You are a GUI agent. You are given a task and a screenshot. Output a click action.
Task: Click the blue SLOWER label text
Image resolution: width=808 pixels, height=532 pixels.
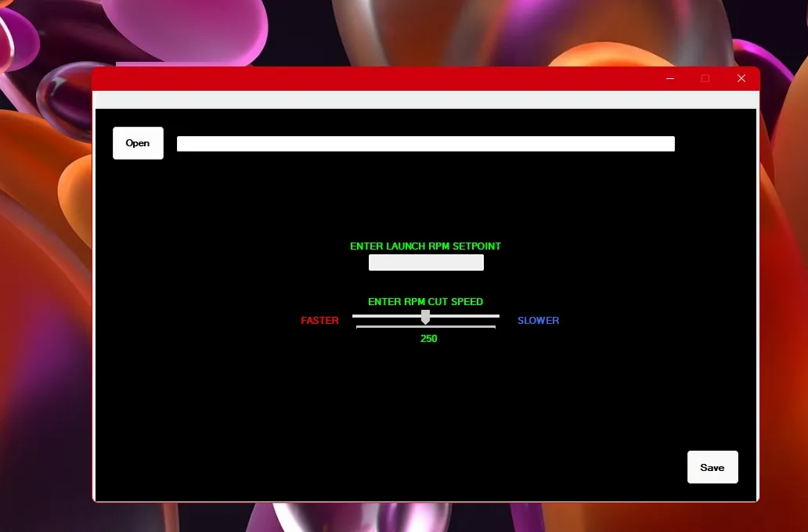point(538,320)
